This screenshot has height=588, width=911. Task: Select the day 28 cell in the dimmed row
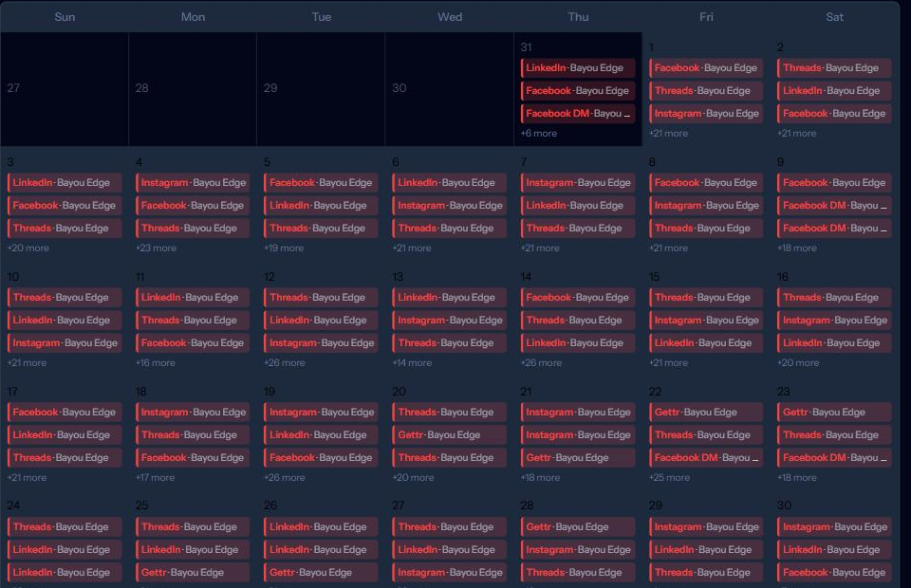pyautogui.click(x=193, y=89)
